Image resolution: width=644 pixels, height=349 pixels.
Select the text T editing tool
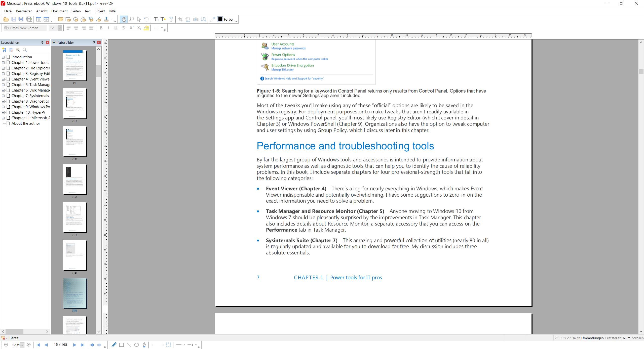click(x=156, y=19)
